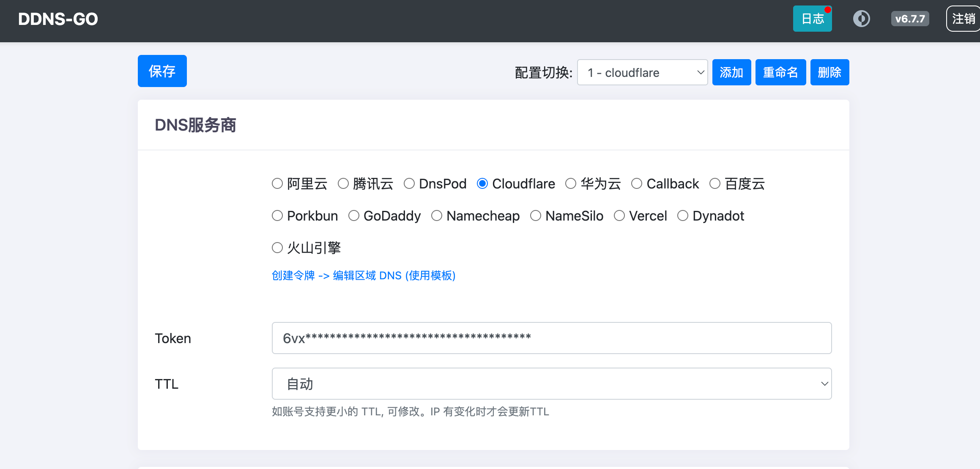980x469 pixels.
Task: Expand the TTL 自动 dropdown
Action: [551, 384]
